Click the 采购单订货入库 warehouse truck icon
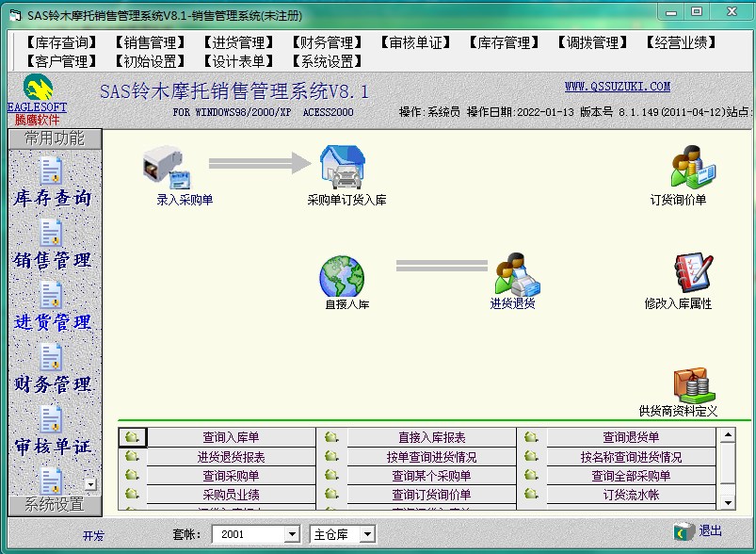The image size is (756, 554). tap(343, 167)
